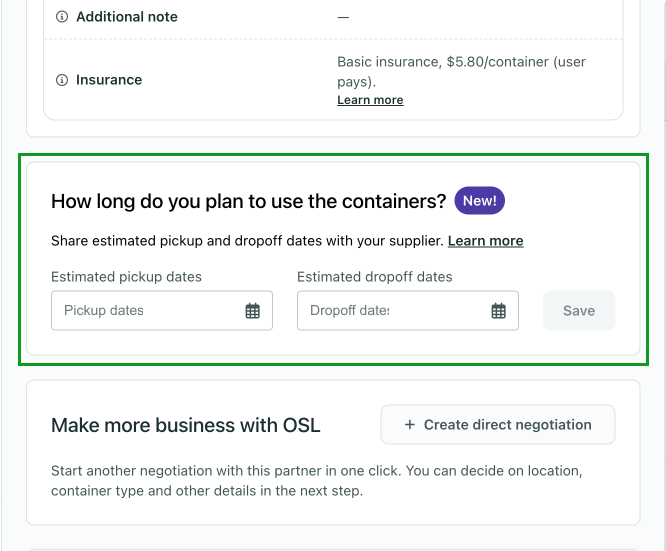Click the container usage duration heading

(248, 201)
